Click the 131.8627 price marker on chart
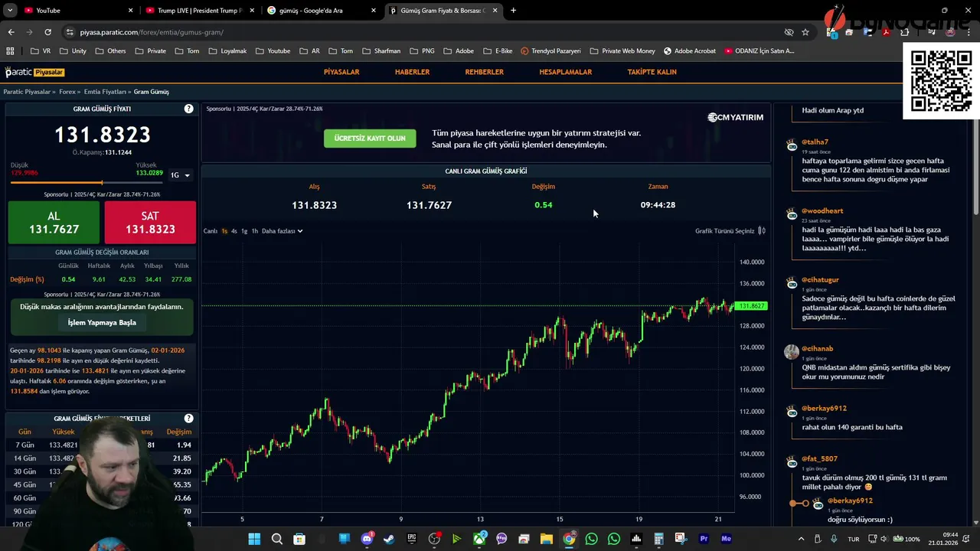This screenshot has width=980, height=551. (x=752, y=306)
